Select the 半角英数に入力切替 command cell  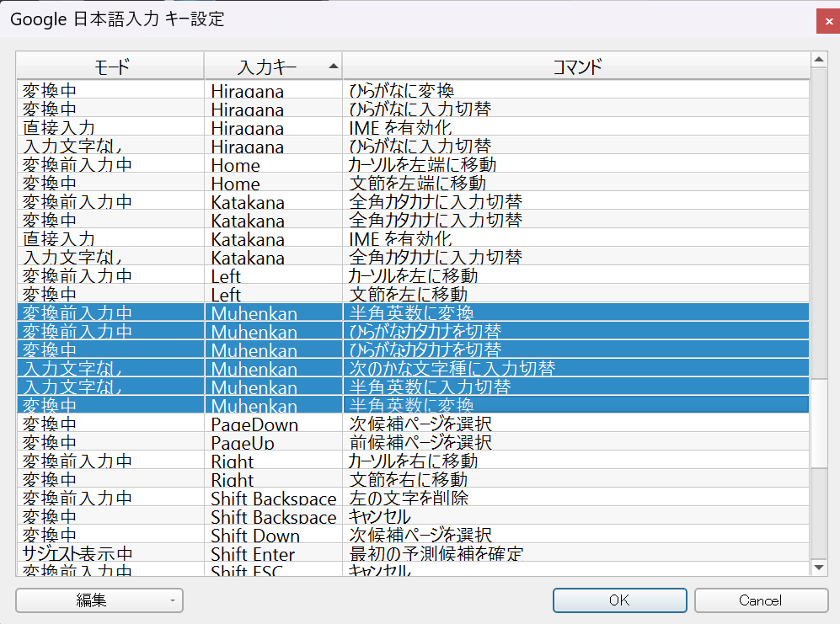[576, 387]
